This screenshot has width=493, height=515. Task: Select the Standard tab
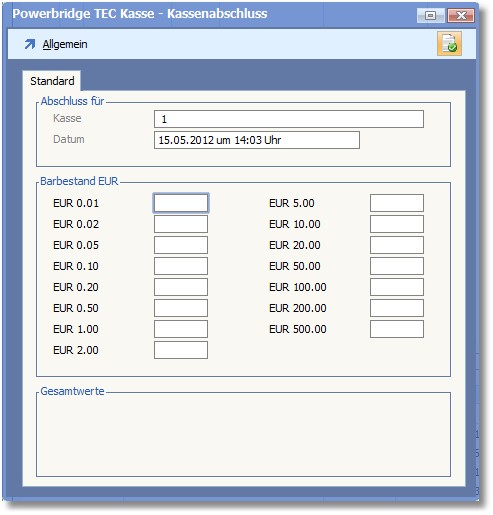[52, 81]
